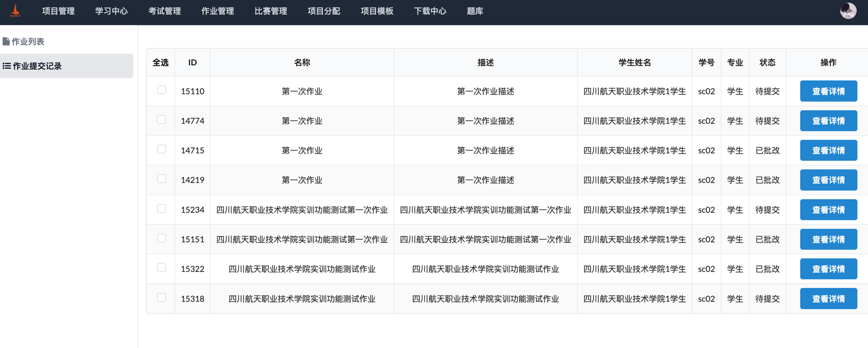Click ID cell 15322
The height and width of the screenshot is (348, 868).
(193, 269)
